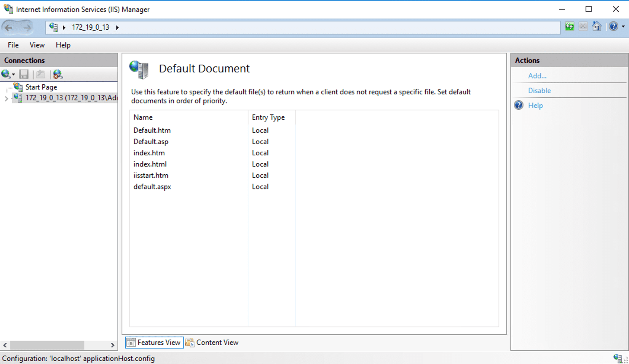
Task: Click the status bar server icon at bottom right
Action: point(618,358)
